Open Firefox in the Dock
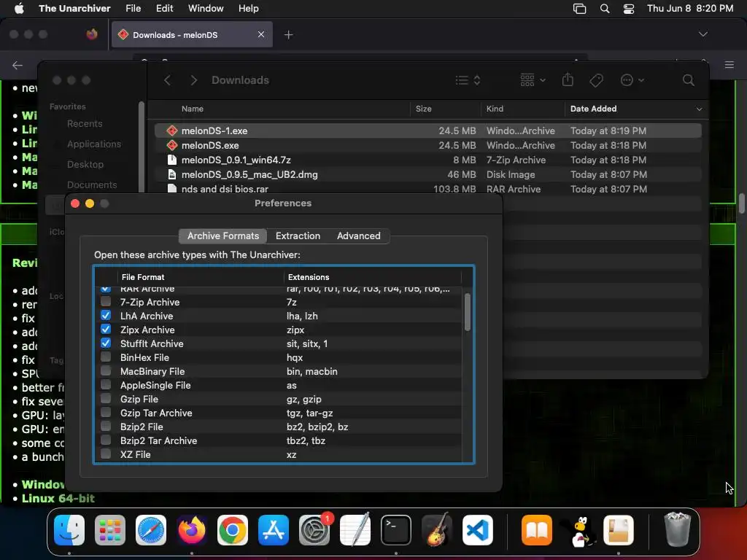Image resolution: width=747 pixels, height=560 pixels. 192,530
